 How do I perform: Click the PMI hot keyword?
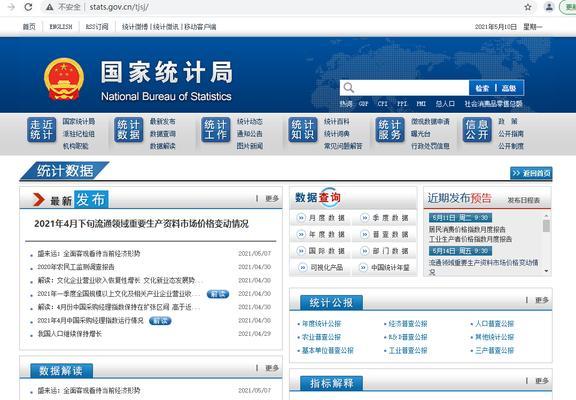pos(421,104)
